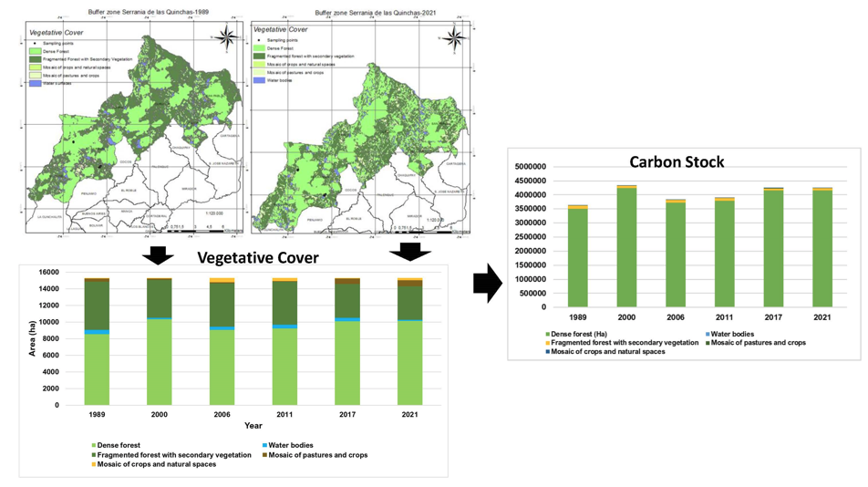868x487 pixels.
Task: Click the right arrow pointing to Carbon Stock chart
Action: pos(488,285)
